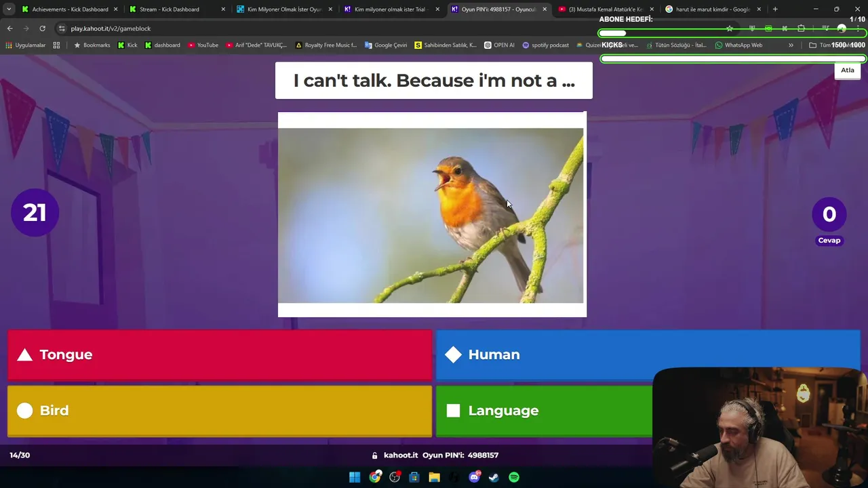Open OBS Studio from the taskbar

coord(395,477)
